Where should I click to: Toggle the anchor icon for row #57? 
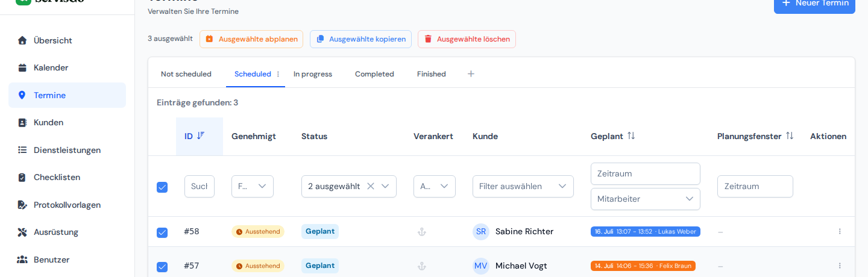[422, 266]
